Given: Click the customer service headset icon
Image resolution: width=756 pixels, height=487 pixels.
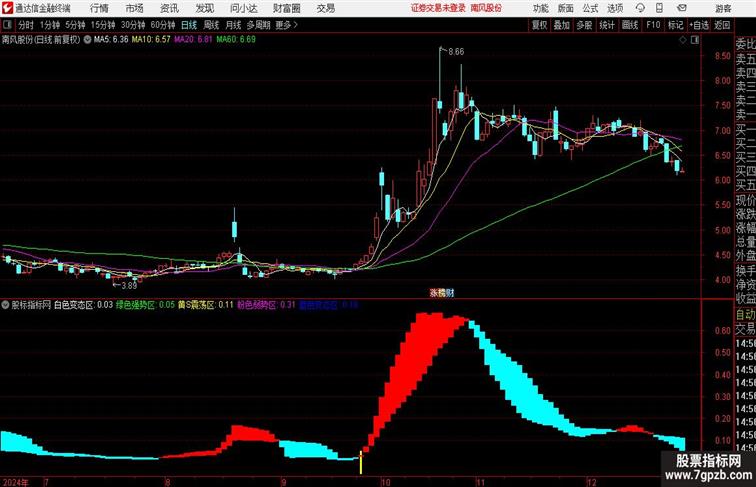Looking at the screenshot, I should pos(640,8).
